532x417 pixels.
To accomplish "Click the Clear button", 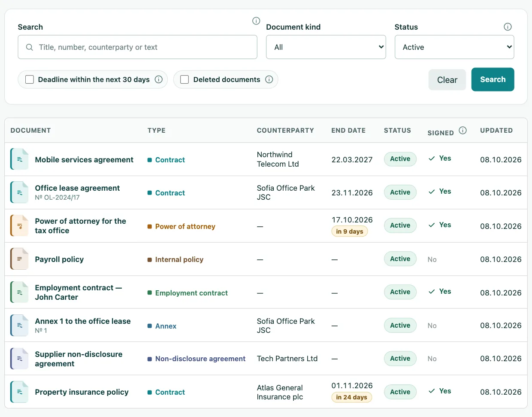I will (x=447, y=80).
